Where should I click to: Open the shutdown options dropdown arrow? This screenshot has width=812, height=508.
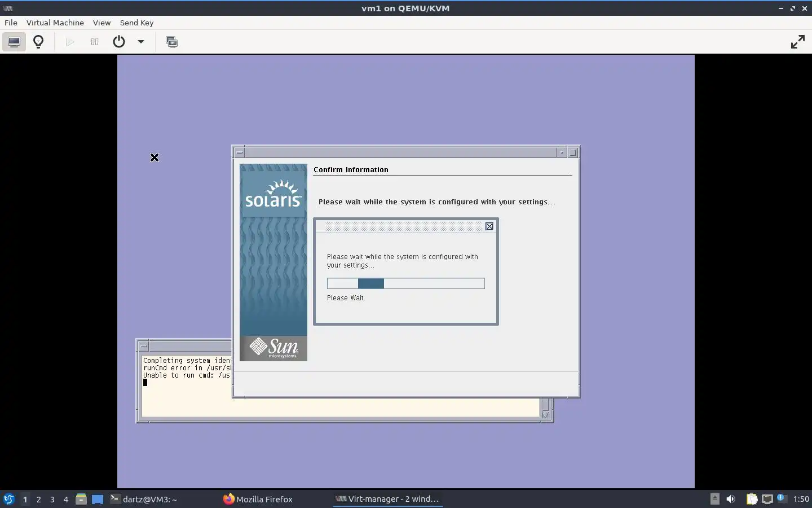141,42
